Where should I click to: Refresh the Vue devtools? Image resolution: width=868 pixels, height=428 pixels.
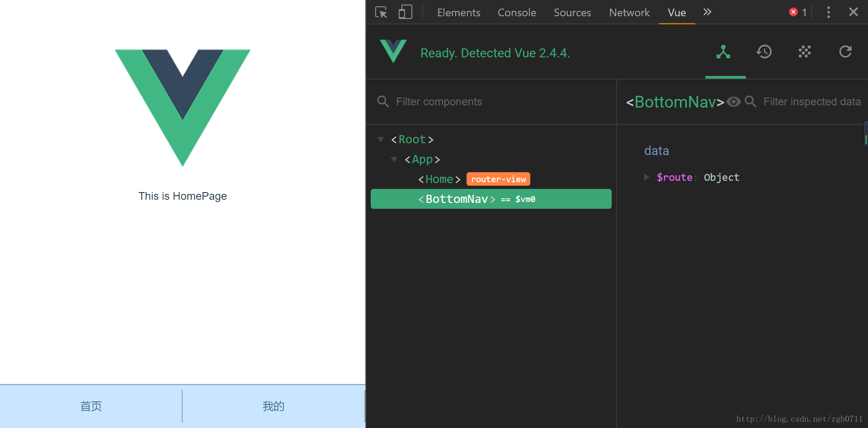coord(845,52)
